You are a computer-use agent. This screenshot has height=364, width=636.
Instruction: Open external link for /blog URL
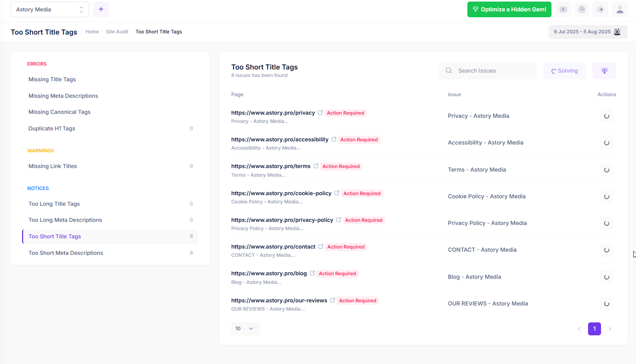click(x=312, y=273)
